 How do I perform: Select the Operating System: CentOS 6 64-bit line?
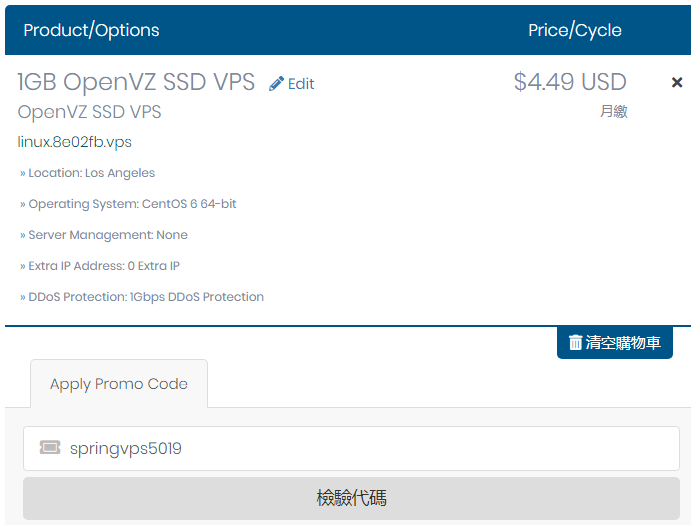(x=128, y=204)
